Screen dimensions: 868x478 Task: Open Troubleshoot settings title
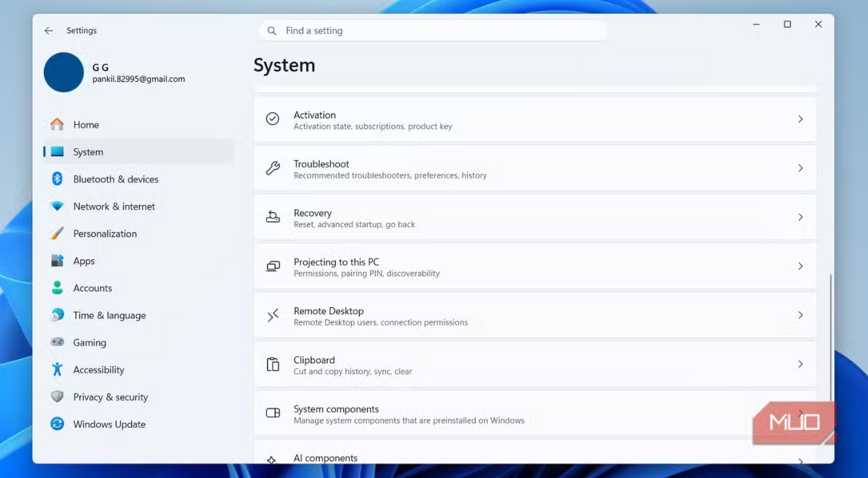(x=321, y=164)
